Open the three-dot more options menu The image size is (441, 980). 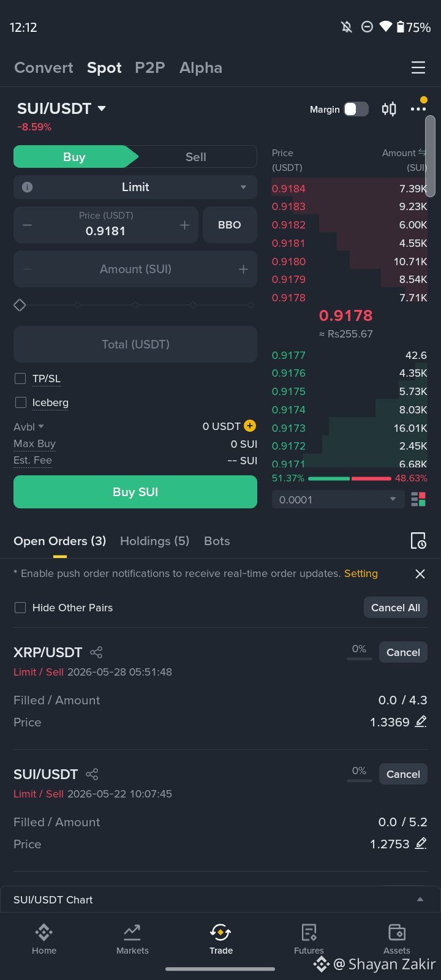418,109
